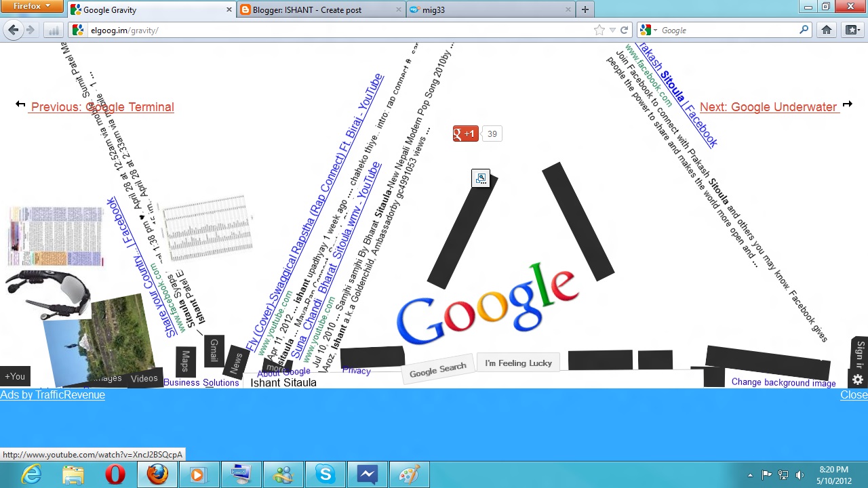
Task: Open the URL history dropdown arrow
Action: [612, 30]
